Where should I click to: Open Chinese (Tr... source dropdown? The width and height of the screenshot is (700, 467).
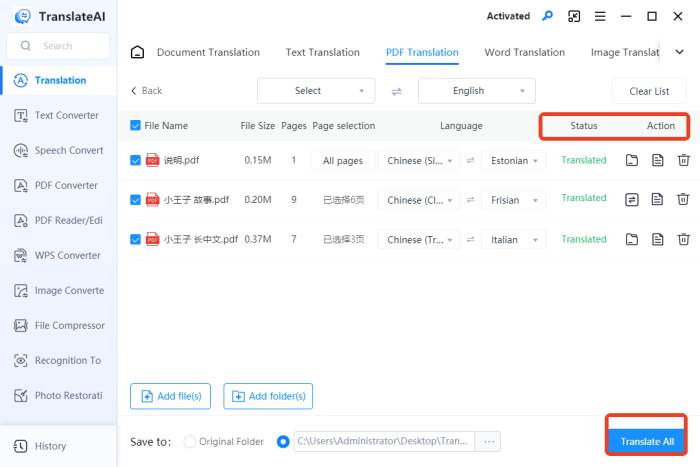pyautogui.click(x=419, y=240)
